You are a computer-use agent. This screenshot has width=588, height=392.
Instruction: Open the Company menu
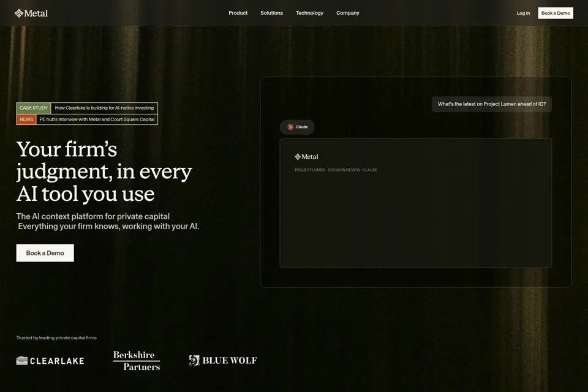348,13
